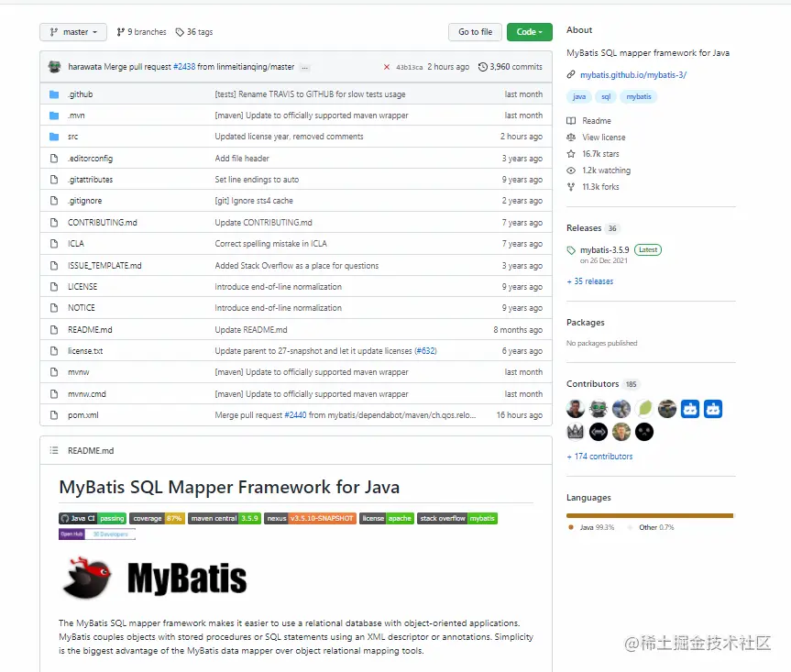Open the green Code dropdown button
The height and width of the screenshot is (672, 791).
point(529,32)
